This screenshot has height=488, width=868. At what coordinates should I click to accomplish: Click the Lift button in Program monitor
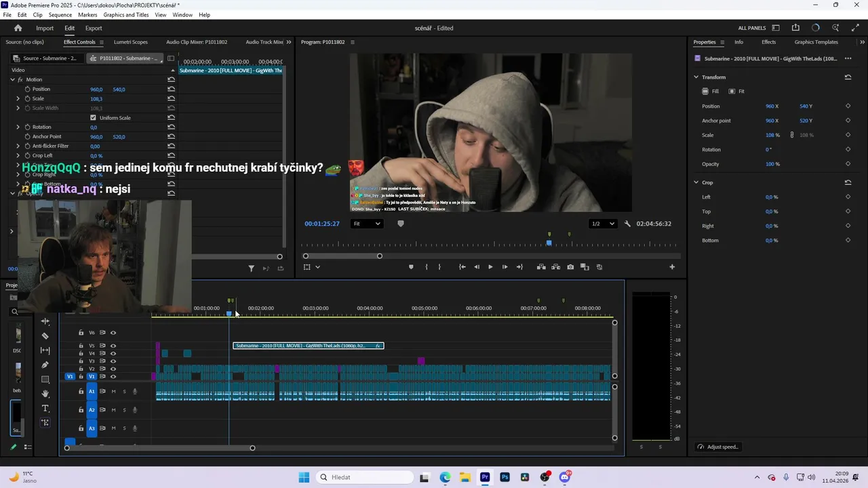coord(541,267)
